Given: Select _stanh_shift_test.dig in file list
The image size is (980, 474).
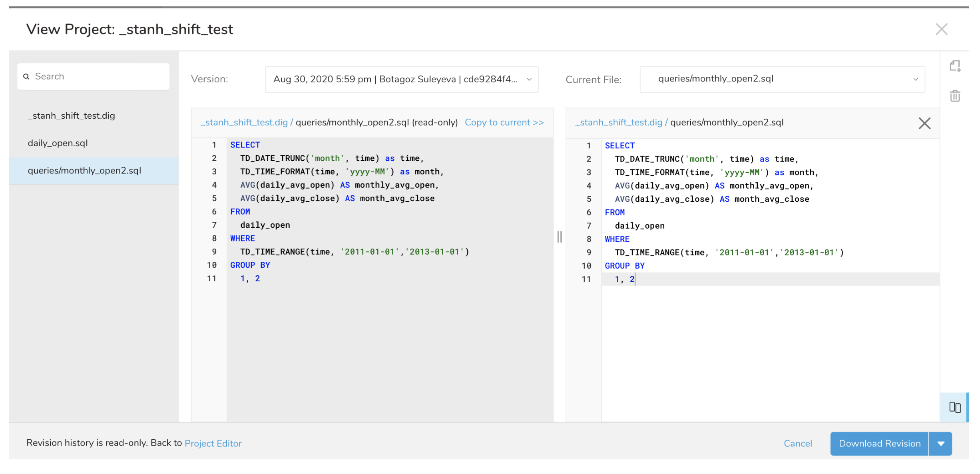Looking at the screenshot, I should tap(71, 116).
